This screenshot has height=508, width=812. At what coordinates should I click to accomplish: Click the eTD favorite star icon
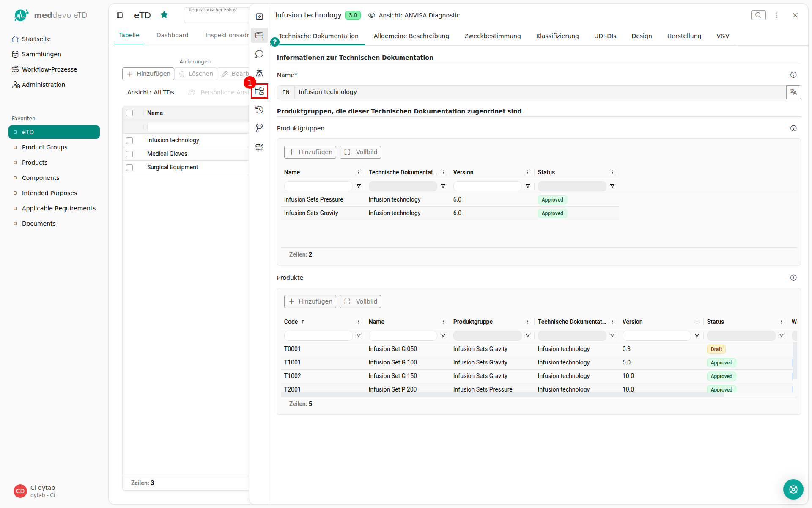pos(164,15)
